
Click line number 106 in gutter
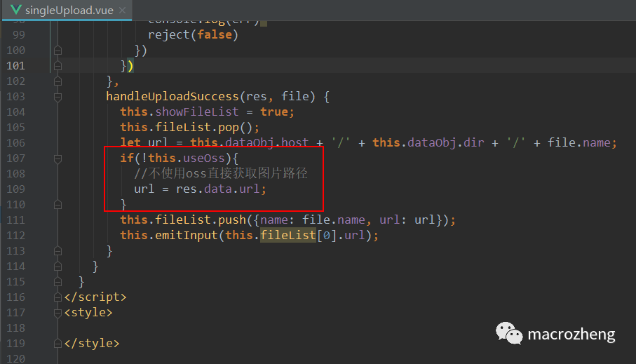point(15,143)
